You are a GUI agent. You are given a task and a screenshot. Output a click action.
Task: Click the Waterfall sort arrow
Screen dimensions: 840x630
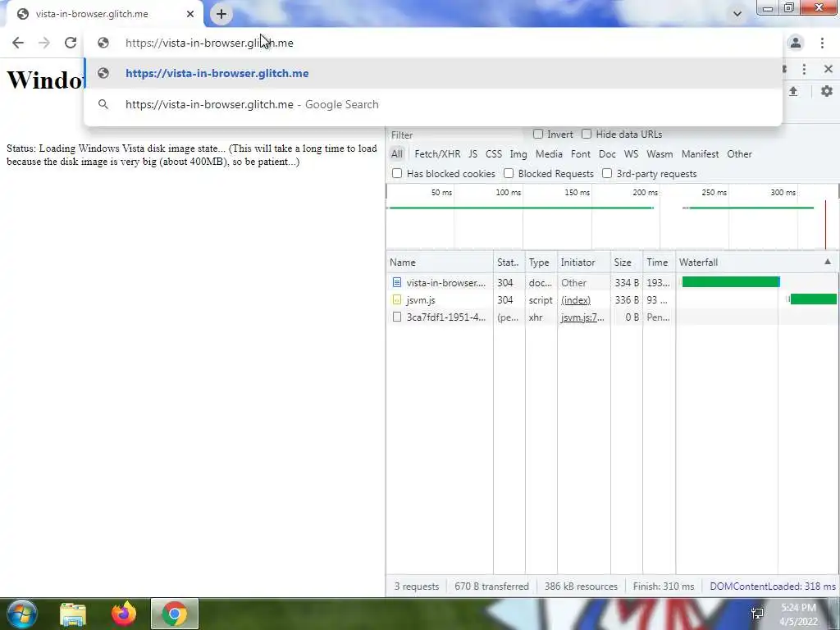[828, 262]
